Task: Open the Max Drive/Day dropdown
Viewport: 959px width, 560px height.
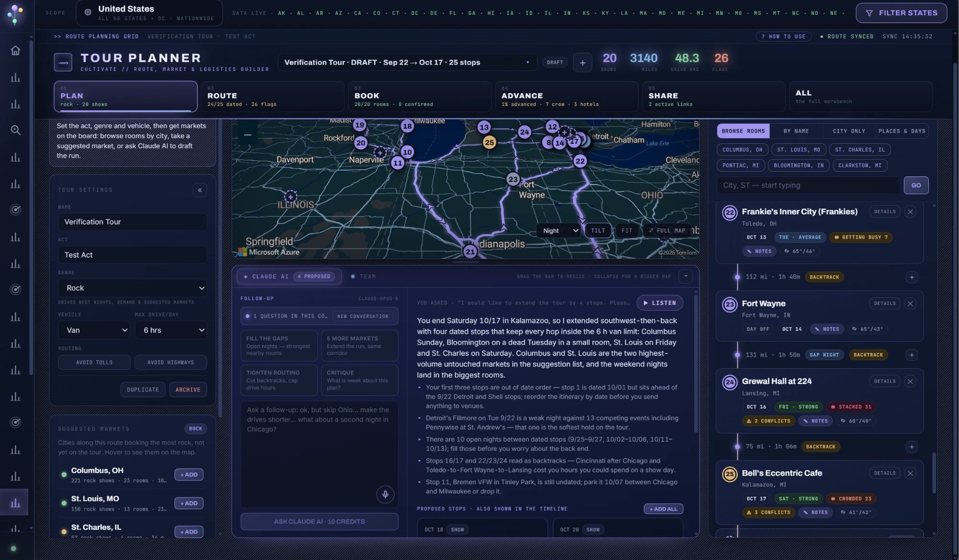Action: pos(170,330)
